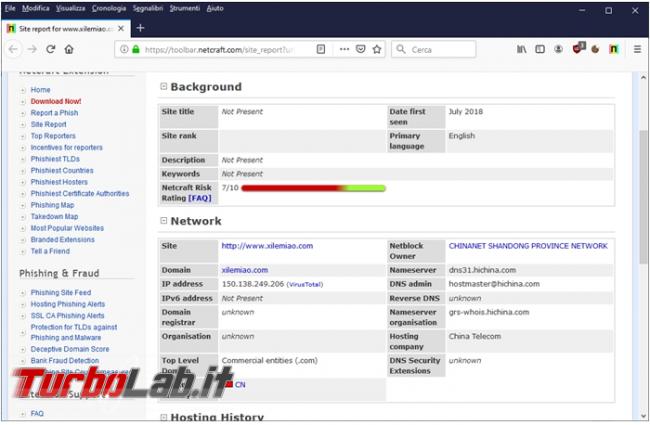The image size is (650, 425).
Task: Open SSL CA Phishing Alerts link
Action: click(x=67, y=316)
